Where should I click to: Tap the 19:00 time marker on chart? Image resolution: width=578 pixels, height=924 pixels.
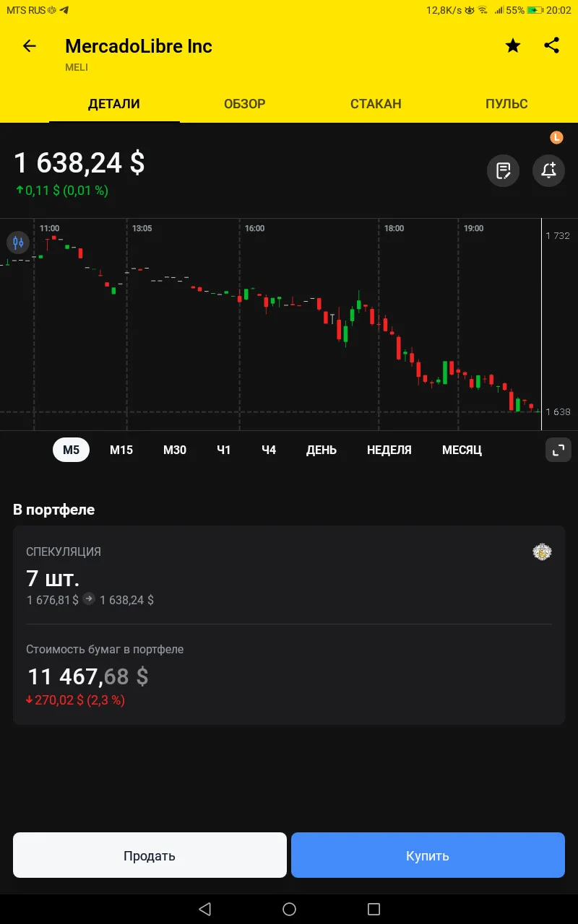(473, 228)
